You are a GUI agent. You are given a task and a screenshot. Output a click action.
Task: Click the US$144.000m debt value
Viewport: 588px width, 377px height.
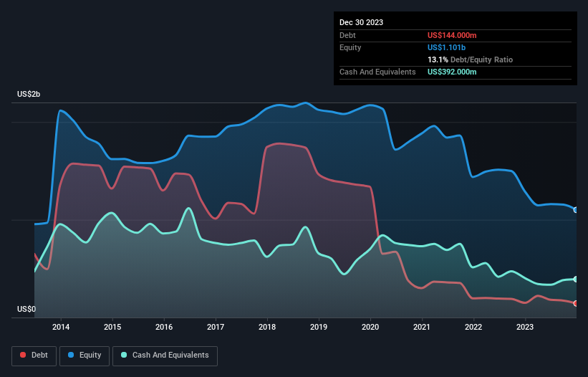[x=452, y=35]
